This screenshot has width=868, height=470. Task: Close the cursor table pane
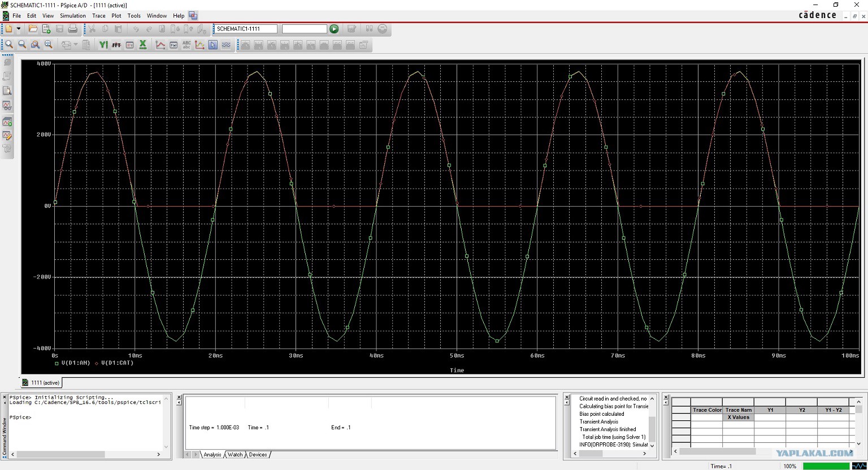point(666,398)
